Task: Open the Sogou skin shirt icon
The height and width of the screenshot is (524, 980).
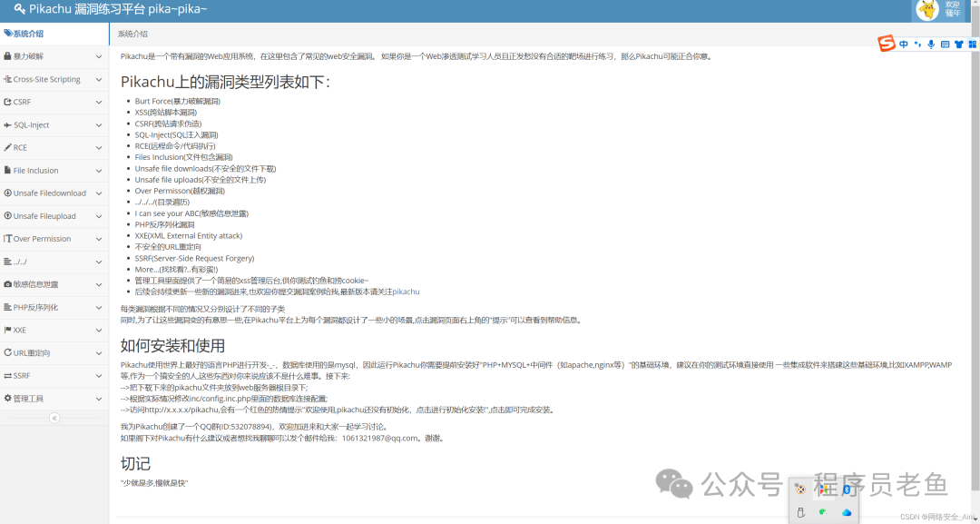Action: click(x=959, y=44)
